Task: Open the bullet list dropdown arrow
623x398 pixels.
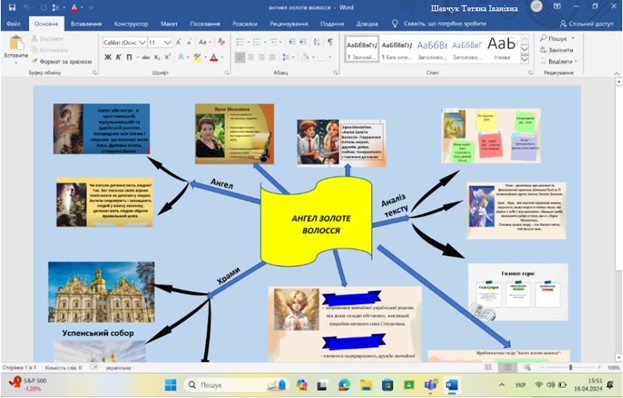Action: click(248, 42)
